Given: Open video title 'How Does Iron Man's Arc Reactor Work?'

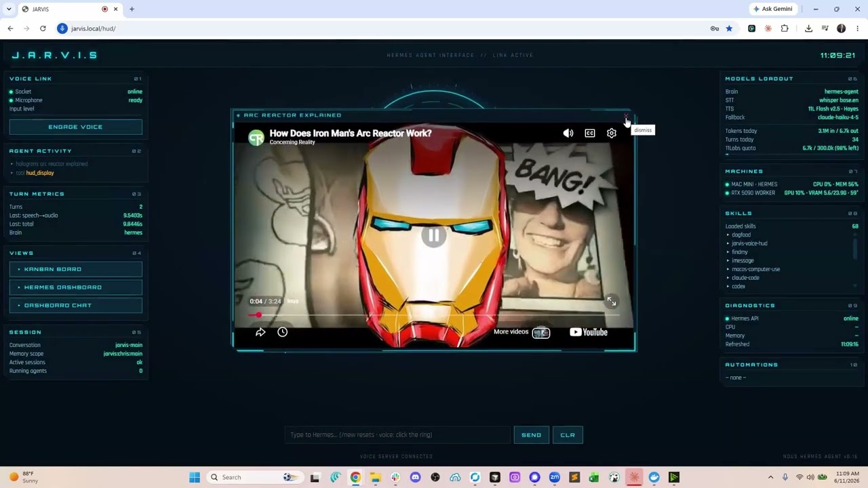Looking at the screenshot, I should 351,133.
